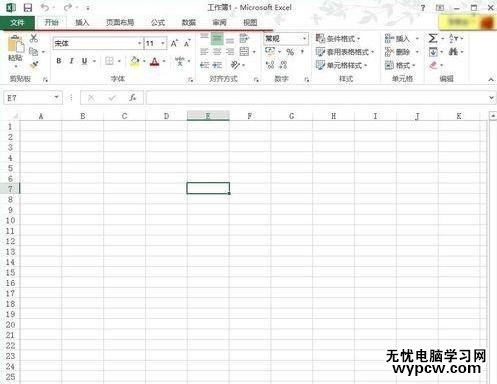Select all cells via corner triangle
Viewport: 497px width, 384px height.
point(15,116)
